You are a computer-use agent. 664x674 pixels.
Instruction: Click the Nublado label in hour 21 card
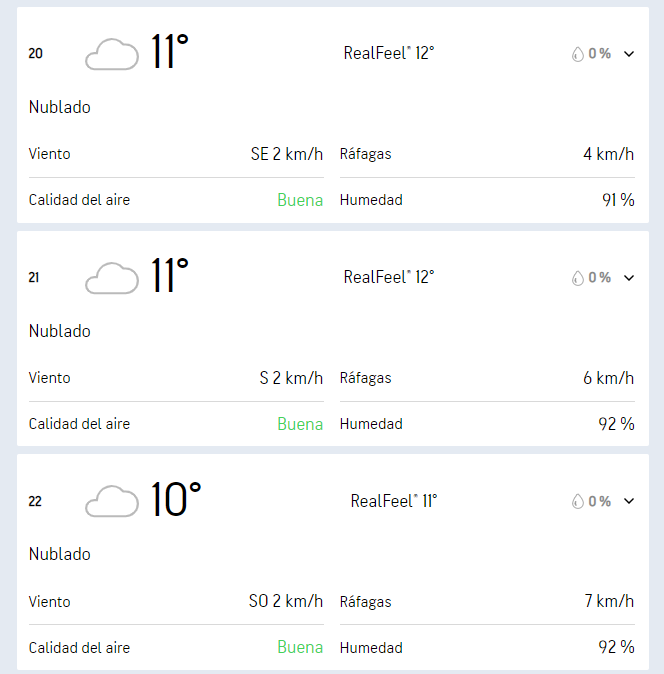(60, 331)
